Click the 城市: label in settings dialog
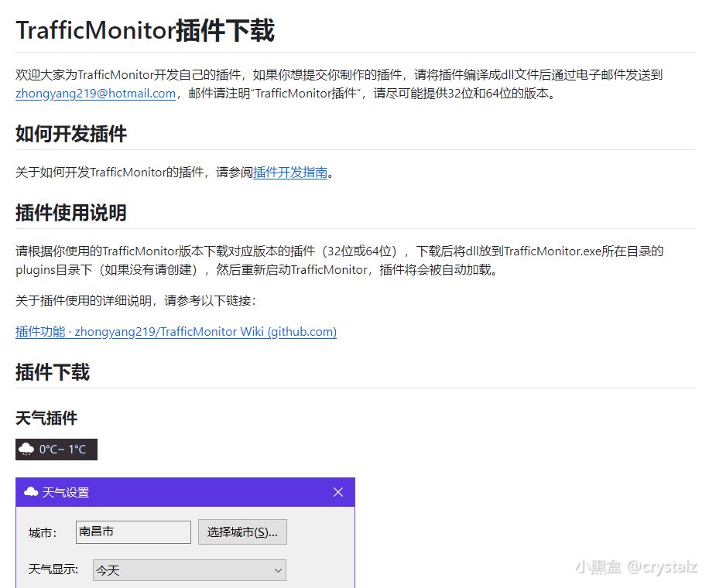Viewport: 709px width, 588px height. [43, 533]
